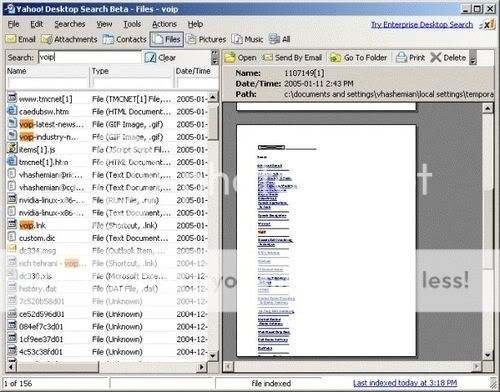The height and width of the screenshot is (392, 500).
Task: Click the icon beside voip-industry-n file
Action: click(x=12, y=136)
